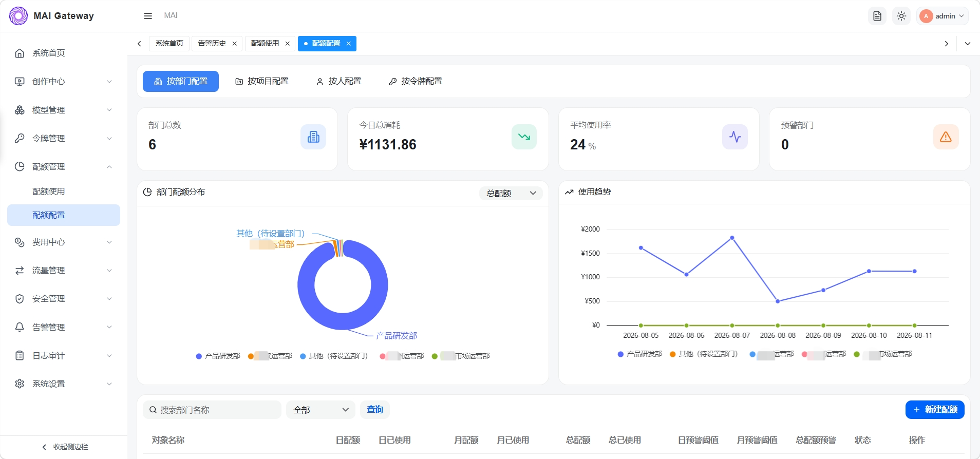This screenshot has width=980, height=459.
Task: Click the 系统设置 gear icon
Action: [x=20, y=384]
